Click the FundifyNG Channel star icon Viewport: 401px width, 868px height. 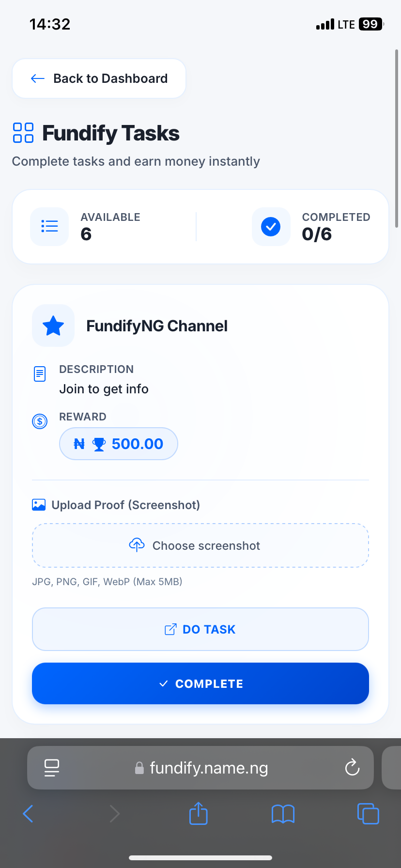(53, 325)
